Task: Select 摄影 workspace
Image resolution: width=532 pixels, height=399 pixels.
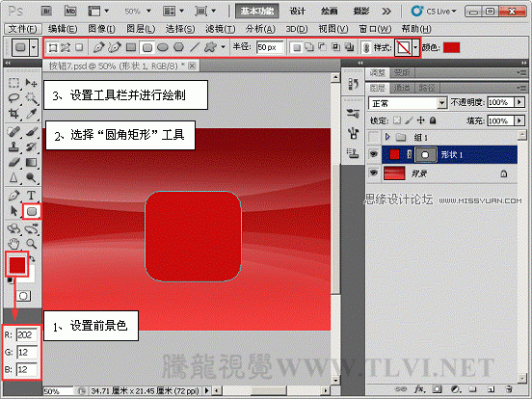Action: [x=361, y=12]
